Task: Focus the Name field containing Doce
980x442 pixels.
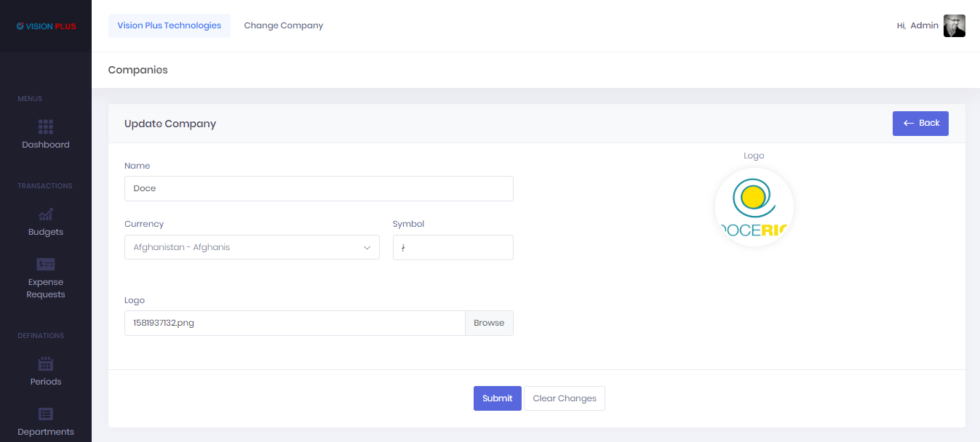Action: coord(319,188)
